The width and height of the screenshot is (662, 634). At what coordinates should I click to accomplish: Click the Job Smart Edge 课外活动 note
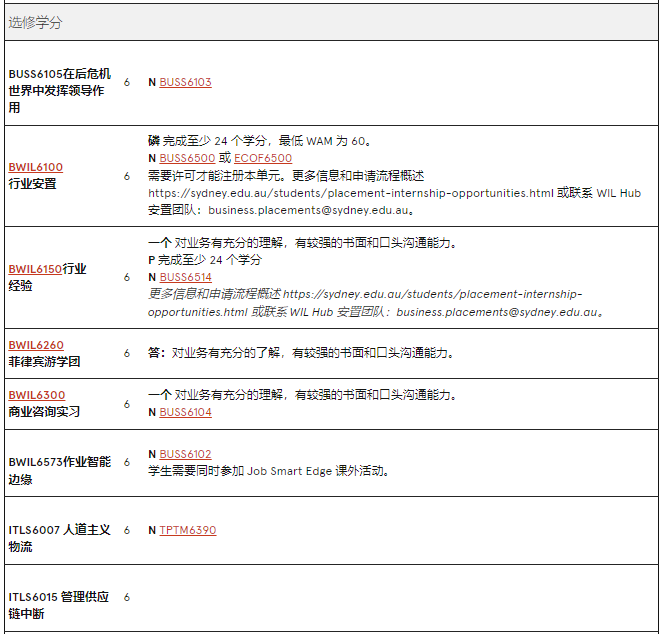pyautogui.click(x=268, y=471)
